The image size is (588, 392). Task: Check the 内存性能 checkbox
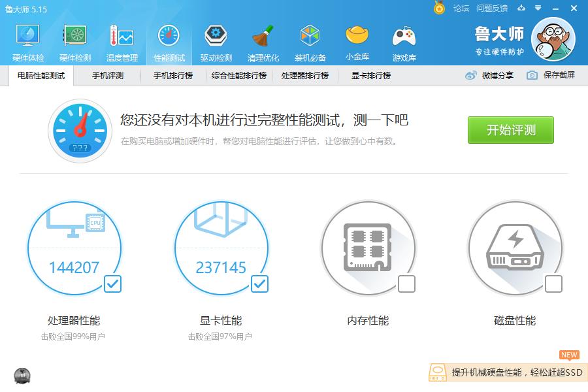(406, 284)
